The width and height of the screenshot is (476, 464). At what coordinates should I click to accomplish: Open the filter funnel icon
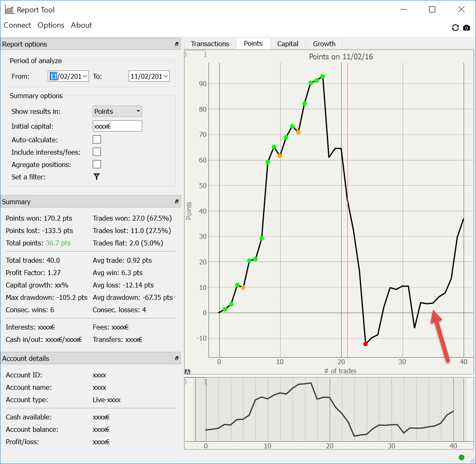[x=96, y=177]
